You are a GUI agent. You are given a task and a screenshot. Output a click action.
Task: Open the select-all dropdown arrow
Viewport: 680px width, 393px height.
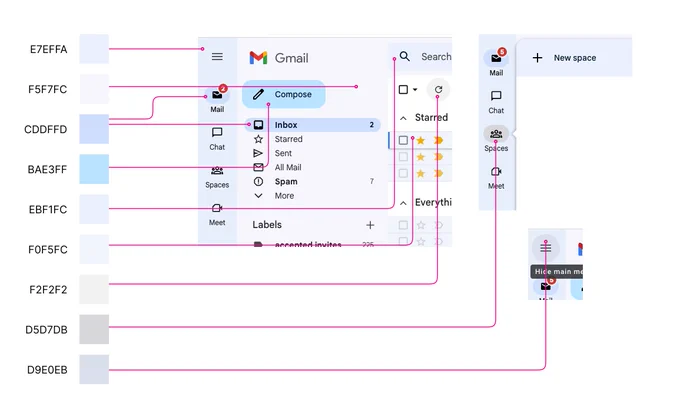click(415, 89)
